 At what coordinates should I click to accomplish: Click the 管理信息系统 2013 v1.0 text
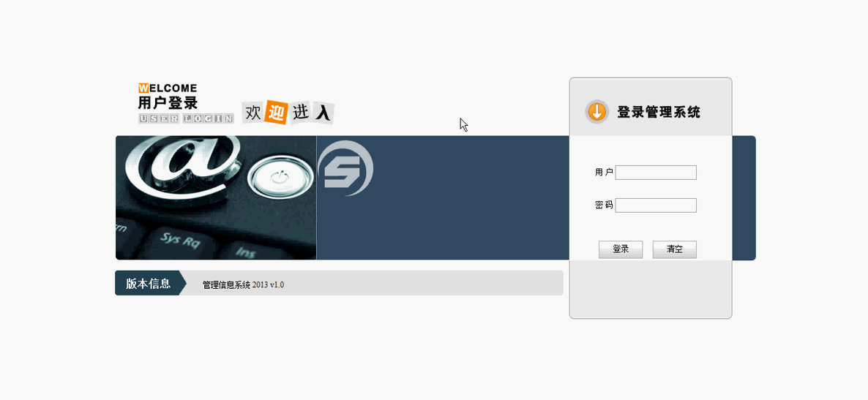pos(243,285)
